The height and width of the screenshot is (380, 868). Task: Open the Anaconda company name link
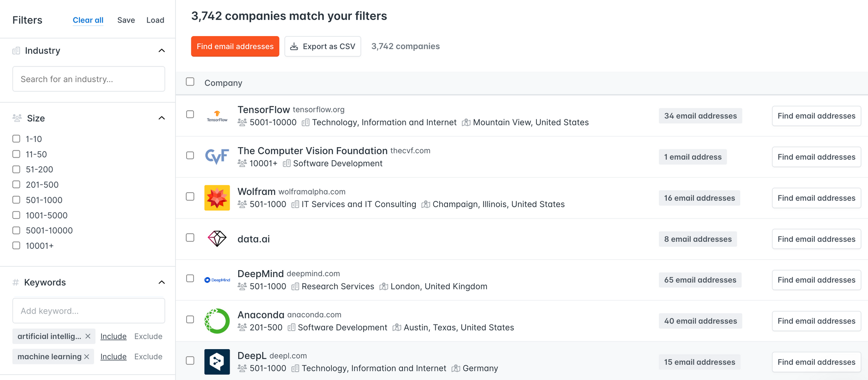(261, 315)
